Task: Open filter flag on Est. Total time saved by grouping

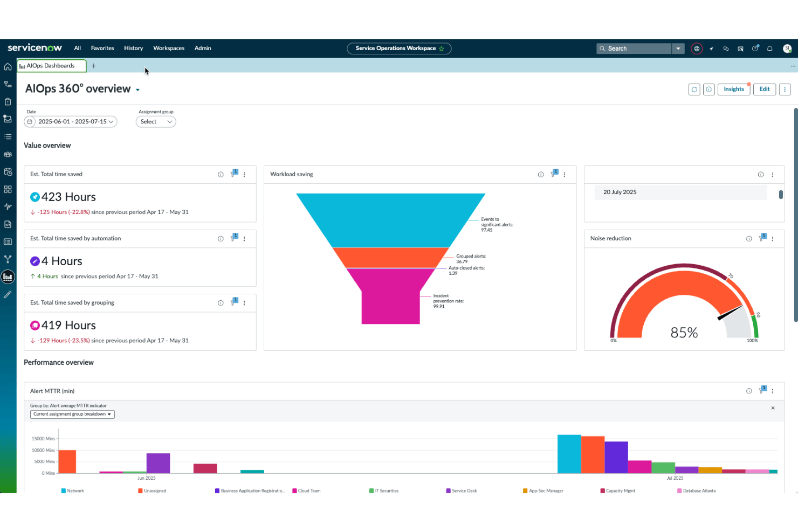Action: (234, 302)
